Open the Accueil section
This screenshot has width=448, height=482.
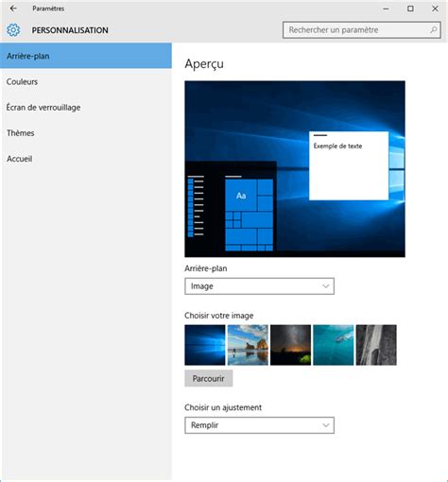tap(86, 159)
